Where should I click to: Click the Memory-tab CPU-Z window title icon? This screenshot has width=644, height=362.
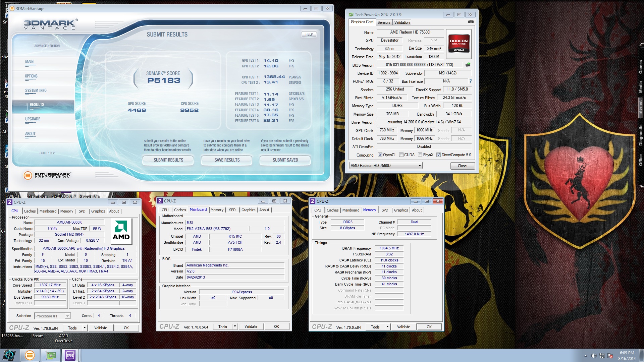[x=313, y=201]
